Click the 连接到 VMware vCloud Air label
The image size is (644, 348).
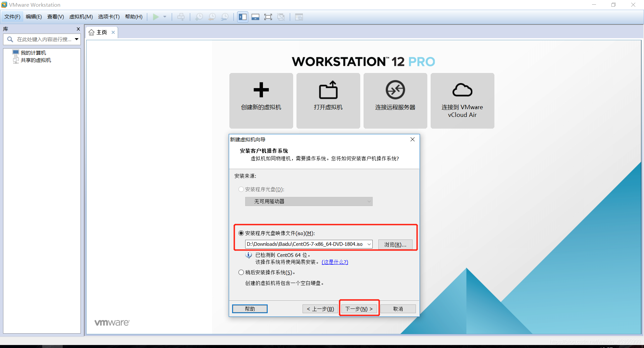463,111
